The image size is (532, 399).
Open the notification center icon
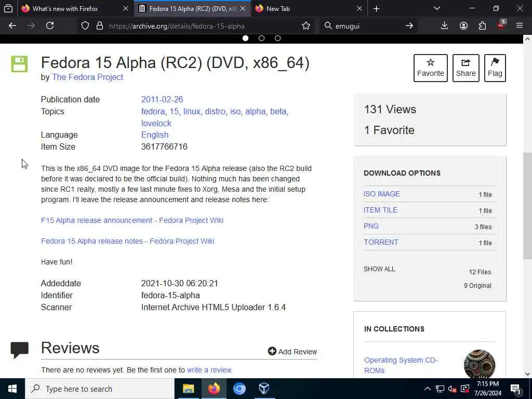pos(516,390)
